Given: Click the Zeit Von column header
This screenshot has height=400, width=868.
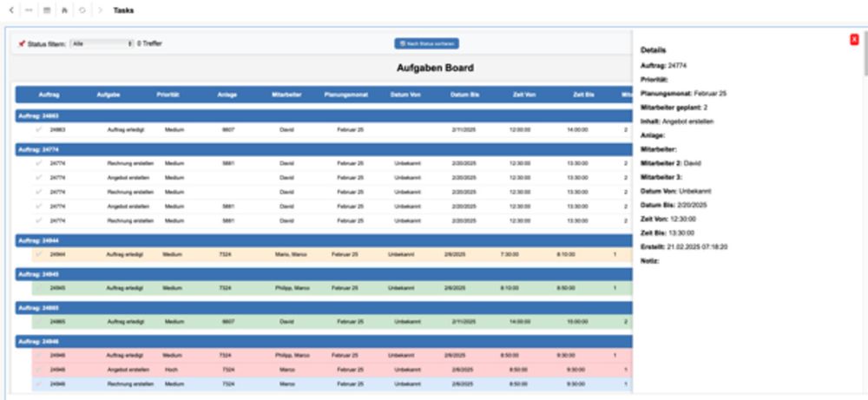Looking at the screenshot, I should pyautogui.click(x=524, y=95).
